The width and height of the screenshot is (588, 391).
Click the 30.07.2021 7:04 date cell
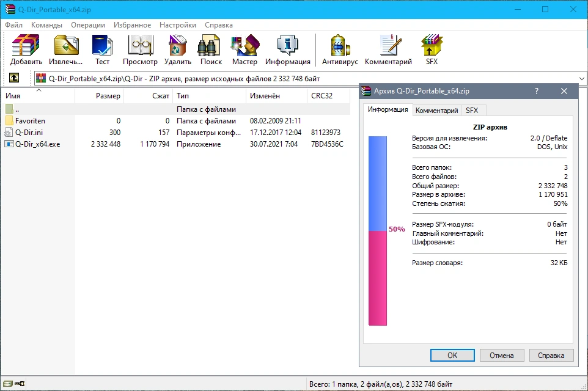pyautogui.click(x=274, y=144)
